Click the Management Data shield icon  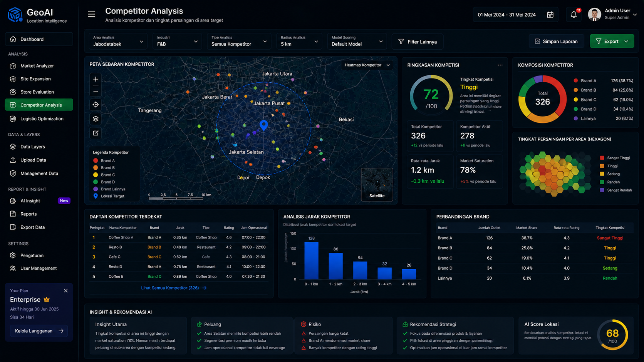tap(13, 173)
